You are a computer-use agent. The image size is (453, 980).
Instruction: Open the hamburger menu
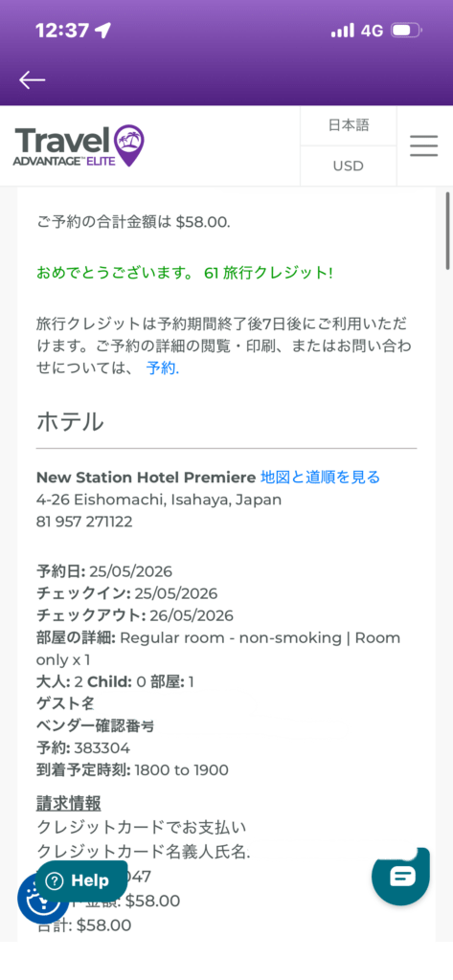coord(423,145)
